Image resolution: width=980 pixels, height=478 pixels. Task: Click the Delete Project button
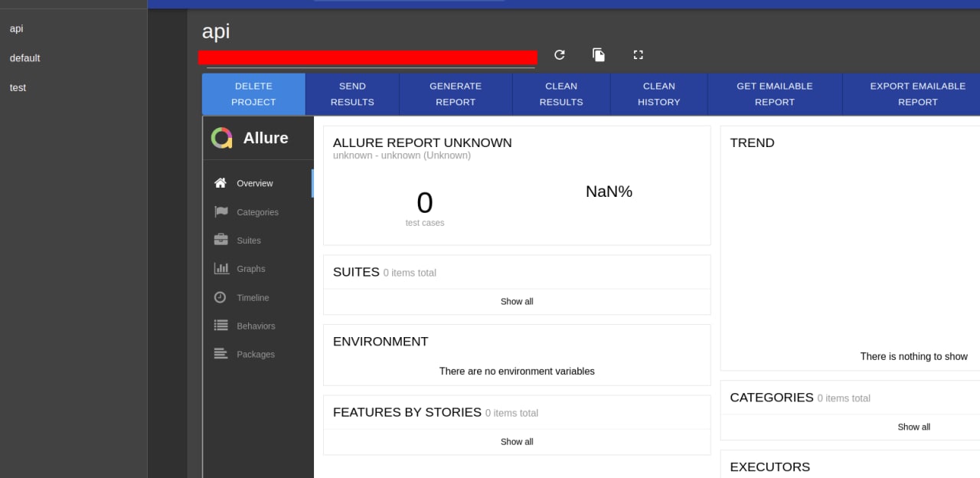click(253, 94)
